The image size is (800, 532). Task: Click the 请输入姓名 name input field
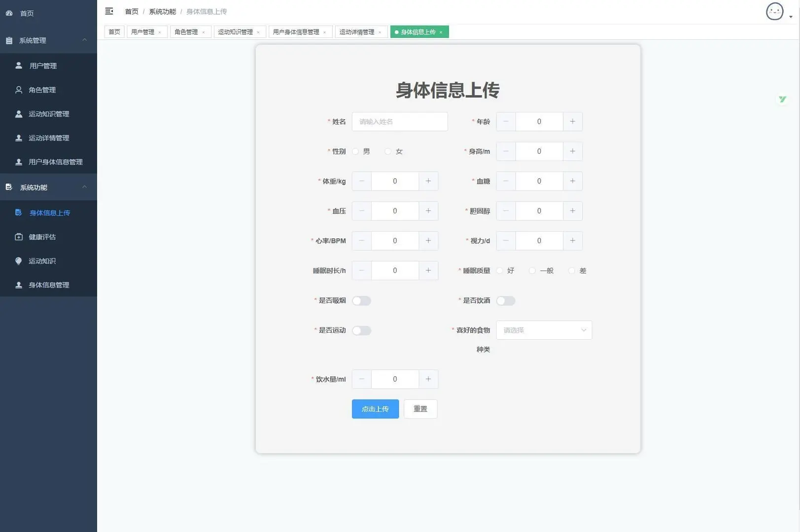(x=400, y=121)
